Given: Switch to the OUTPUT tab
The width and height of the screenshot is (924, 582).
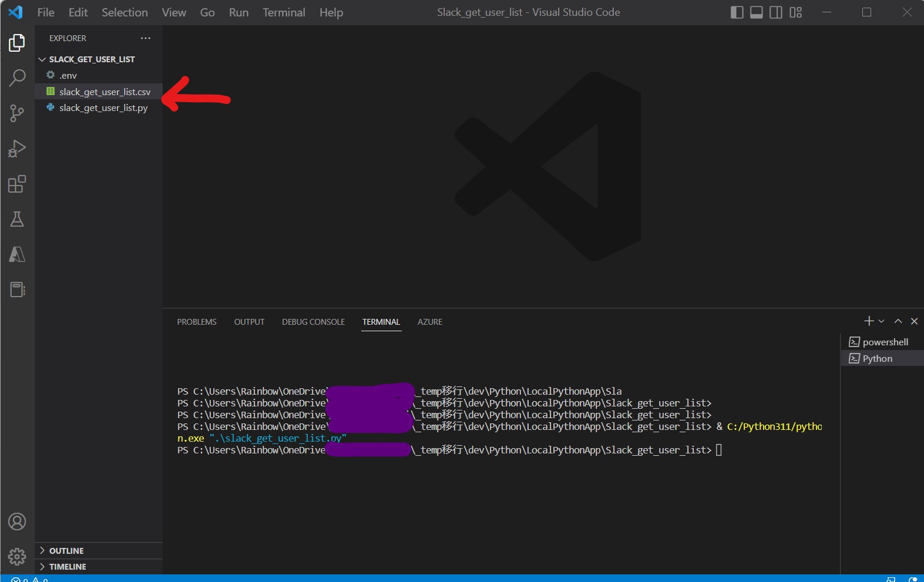Looking at the screenshot, I should 249,322.
